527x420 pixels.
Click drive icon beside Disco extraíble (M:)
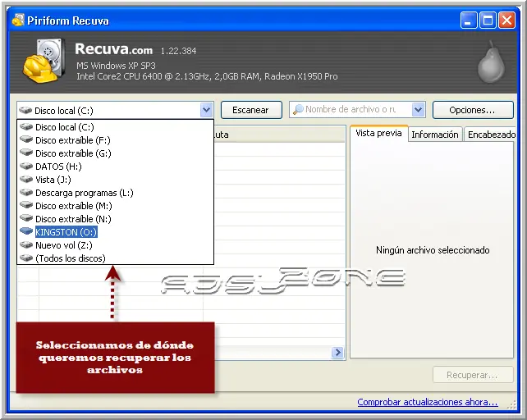click(26, 205)
